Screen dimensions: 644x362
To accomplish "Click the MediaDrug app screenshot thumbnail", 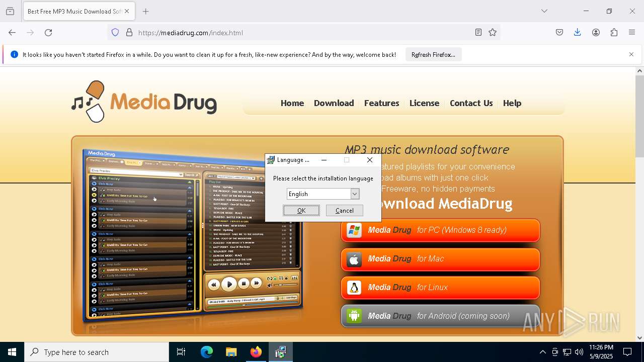I will [193, 236].
